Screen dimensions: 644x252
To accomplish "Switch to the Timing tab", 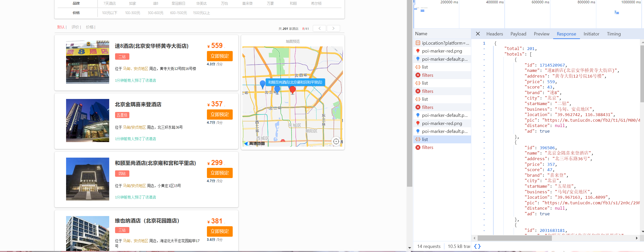I will click(614, 34).
